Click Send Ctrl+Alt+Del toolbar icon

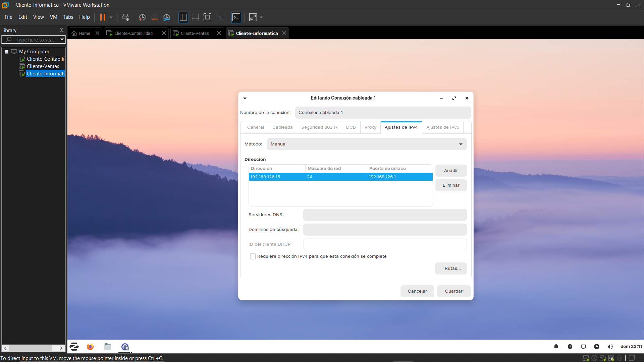pyautogui.click(x=125, y=17)
